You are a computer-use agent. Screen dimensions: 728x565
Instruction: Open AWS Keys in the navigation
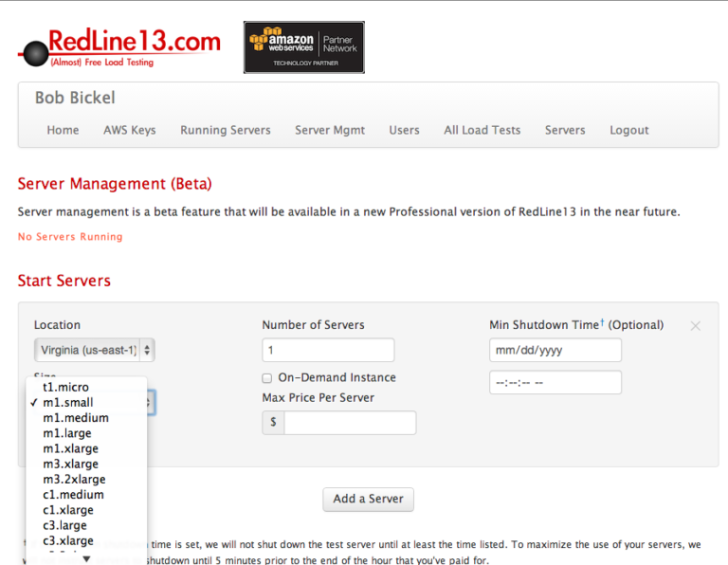click(130, 130)
